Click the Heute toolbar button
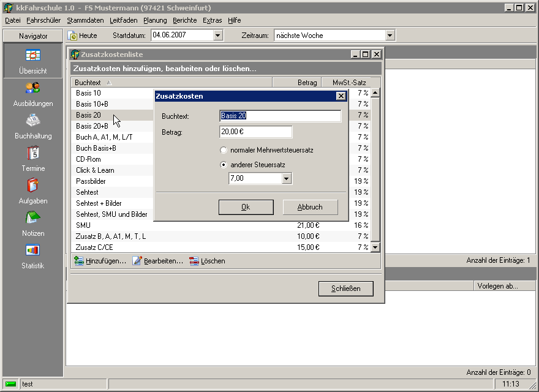The height and width of the screenshot is (392, 539). 82,36
